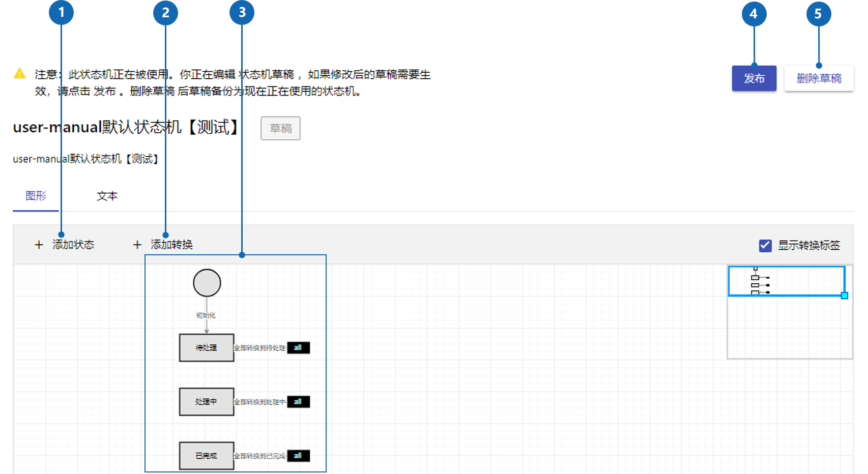The height and width of the screenshot is (474, 868).
Task: Untick the 显示转换标签 checkbox
Action: (x=765, y=246)
